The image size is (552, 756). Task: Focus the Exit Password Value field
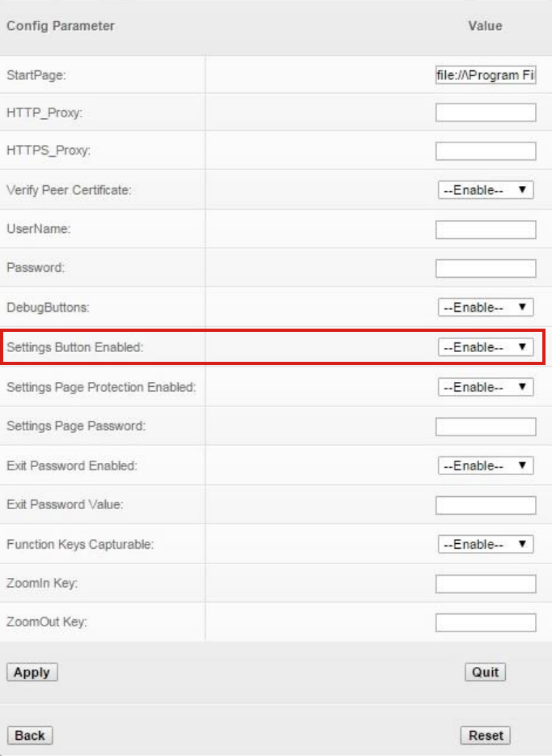pyautogui.click(x=486, y=506)
